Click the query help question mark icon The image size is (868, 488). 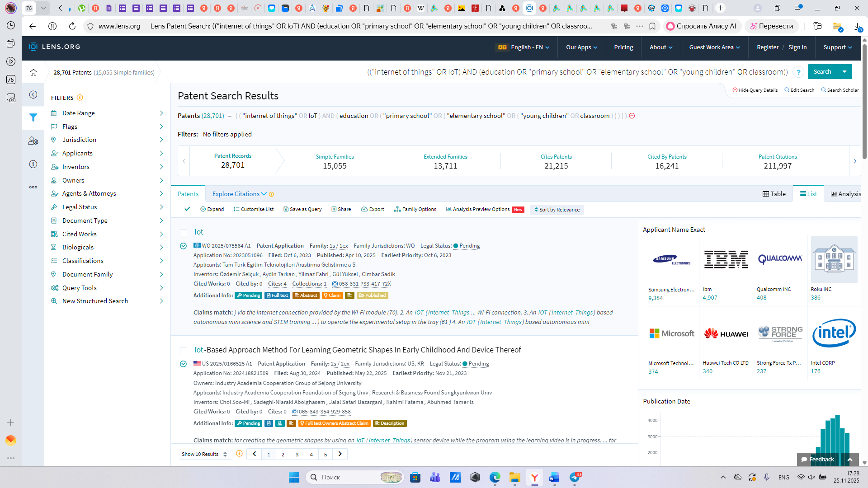coord(798,72)
